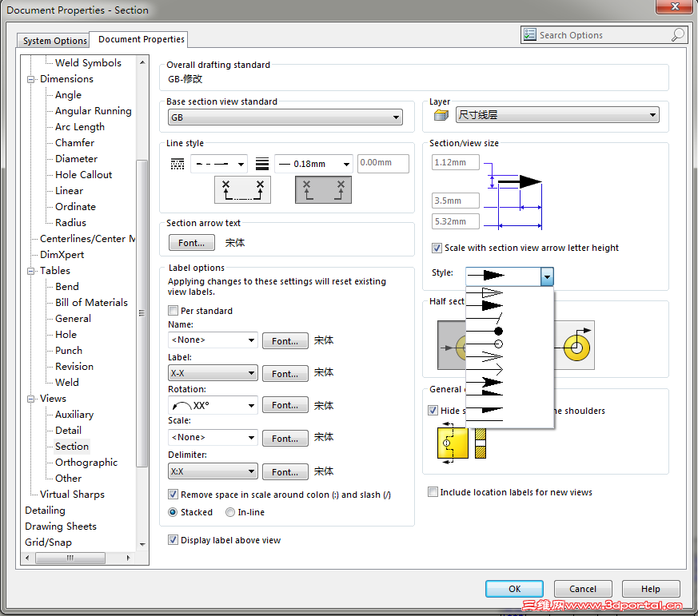Click the Search Options list icon
This screenshot has height=616, width=698.
pos(530,34)
